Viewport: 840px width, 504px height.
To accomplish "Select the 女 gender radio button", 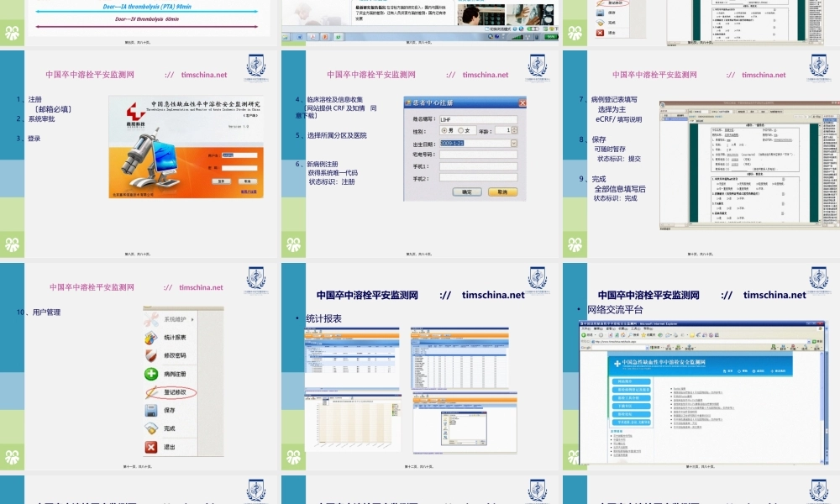I will coord(460,130).
